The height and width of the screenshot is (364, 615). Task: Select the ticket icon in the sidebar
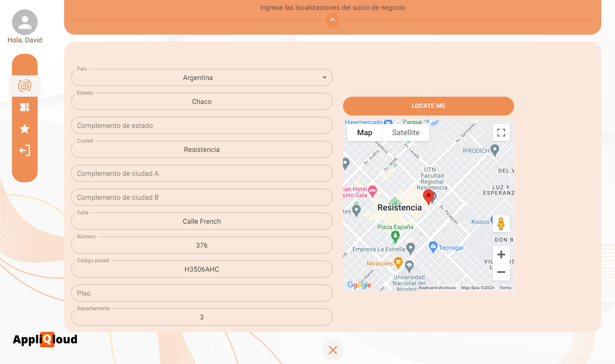point(25,107)
